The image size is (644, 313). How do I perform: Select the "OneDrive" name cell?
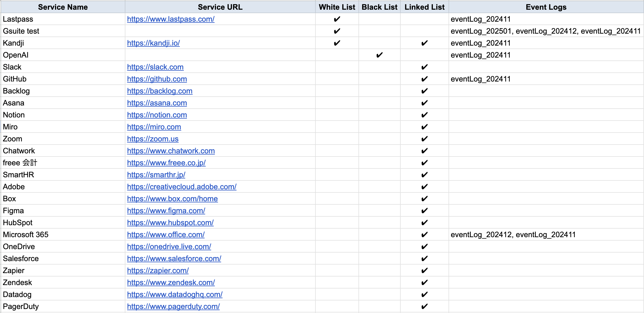point(63,247)
